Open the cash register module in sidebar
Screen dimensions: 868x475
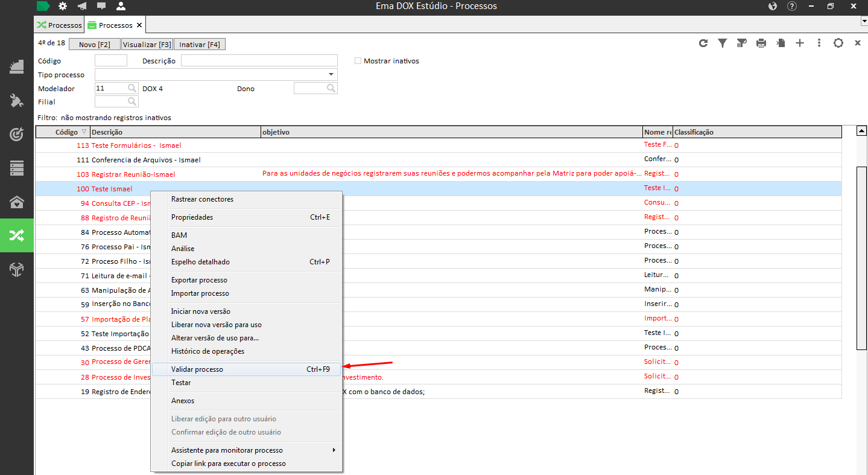17,67
